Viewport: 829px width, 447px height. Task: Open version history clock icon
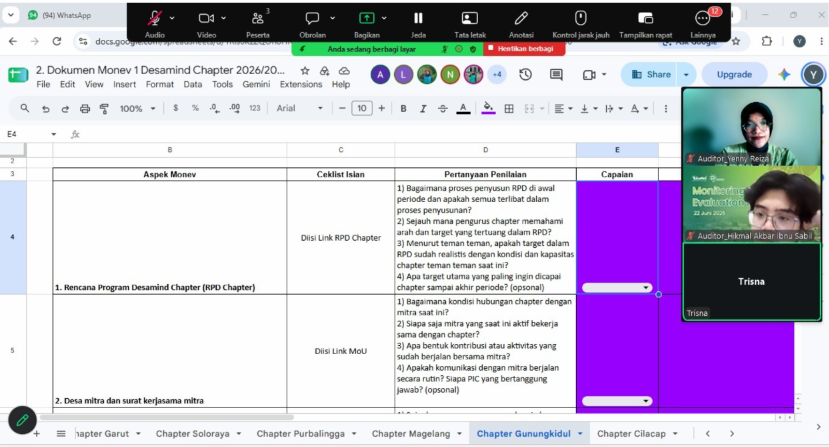point(525,75)
